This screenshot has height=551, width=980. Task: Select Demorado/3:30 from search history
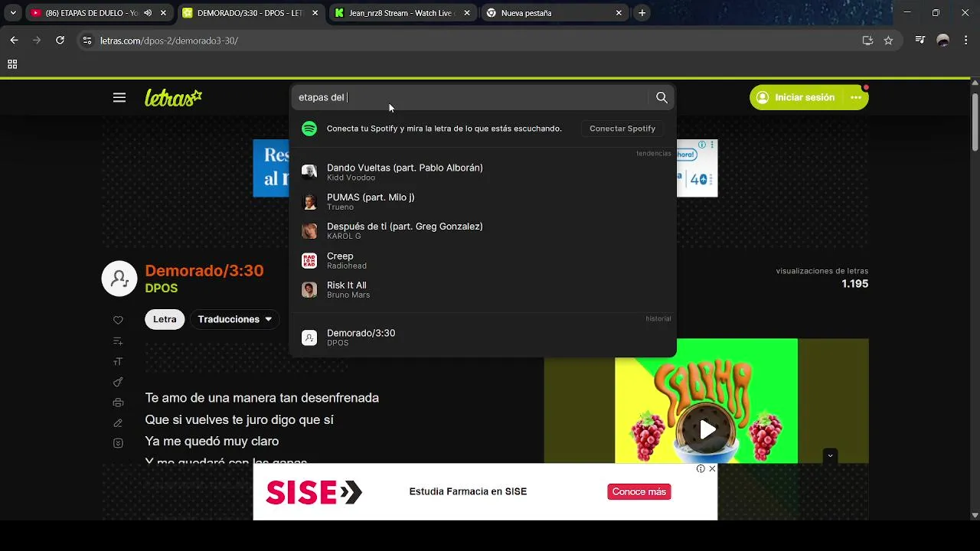pyautogui.click(x=483, y=337)
